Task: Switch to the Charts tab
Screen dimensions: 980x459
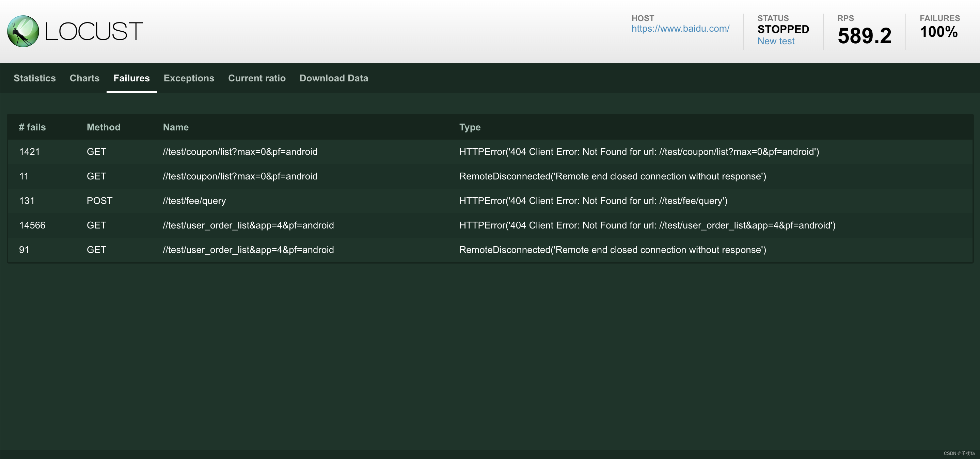Action: click(x=84, y=78)
